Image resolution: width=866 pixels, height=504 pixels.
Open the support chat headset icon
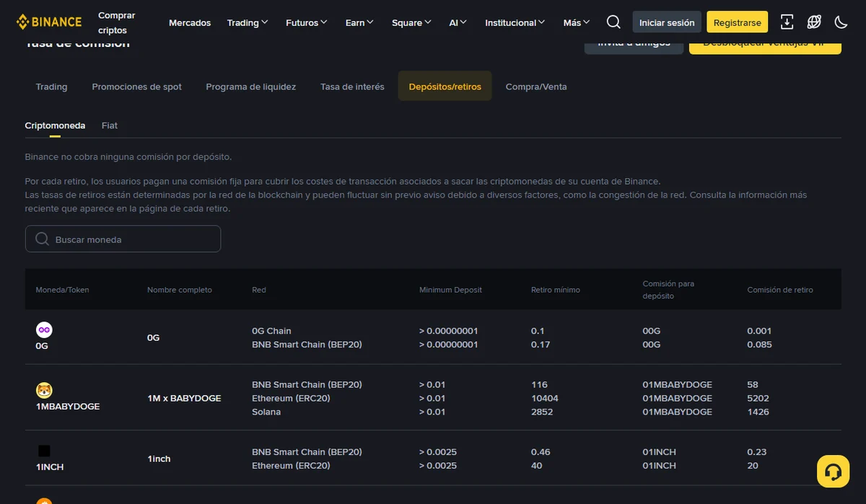pyautogui.click(x=833, y=472)
